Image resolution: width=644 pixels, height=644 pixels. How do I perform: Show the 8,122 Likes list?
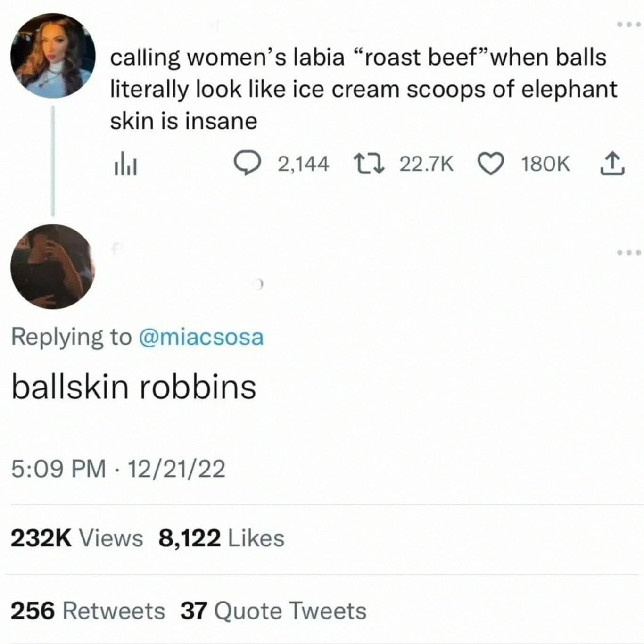click(x=222, y=538)
